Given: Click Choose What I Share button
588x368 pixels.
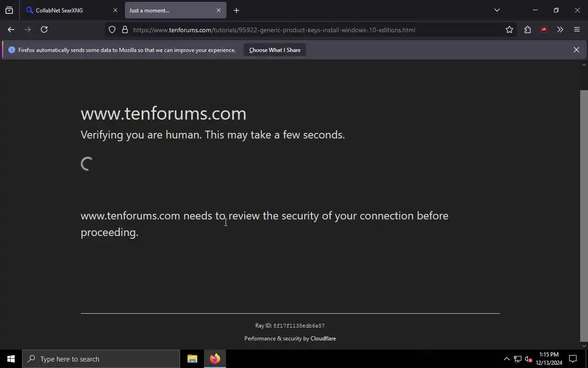Looking at the screenshot, I should click(x=275, y=50).
